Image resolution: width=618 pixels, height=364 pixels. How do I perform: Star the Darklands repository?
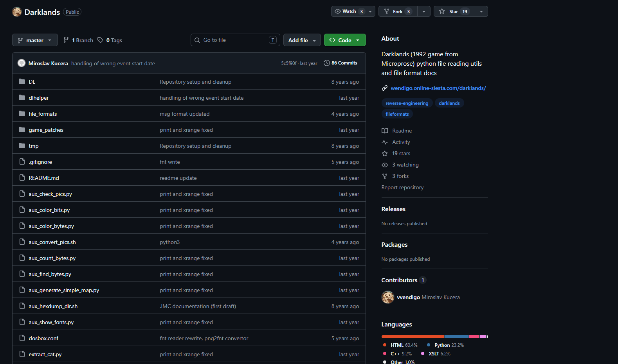[454, 11]
